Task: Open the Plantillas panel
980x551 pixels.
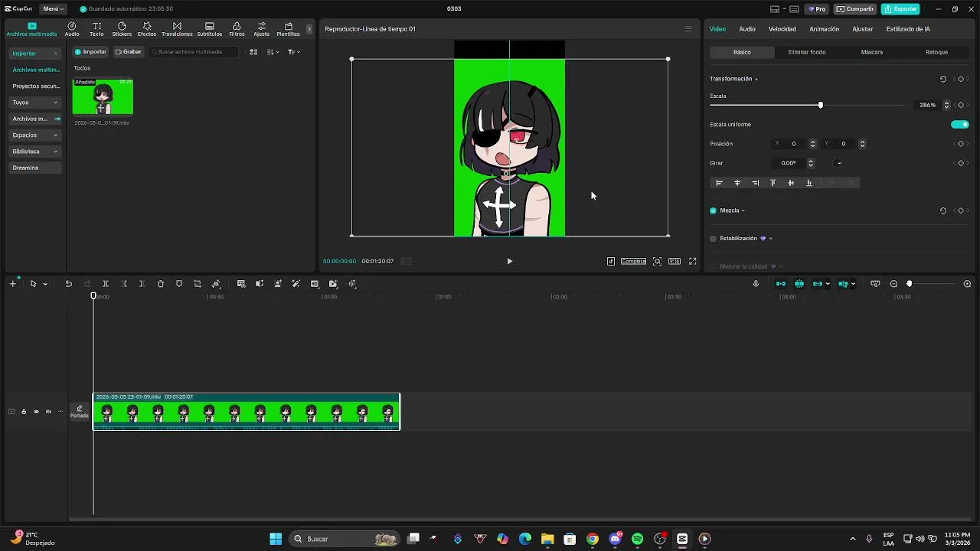Action: 288,29
